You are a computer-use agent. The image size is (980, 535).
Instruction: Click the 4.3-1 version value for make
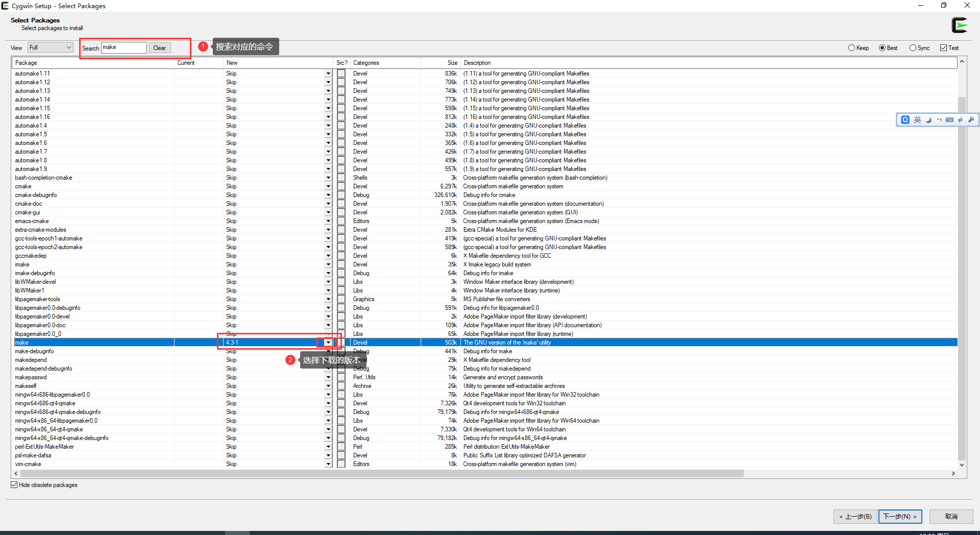(232, 343)
